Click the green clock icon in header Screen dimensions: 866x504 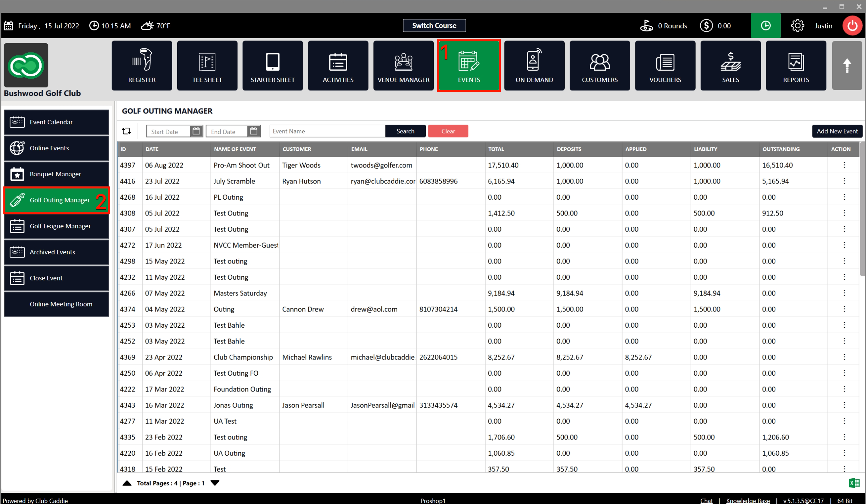(765, 26)
